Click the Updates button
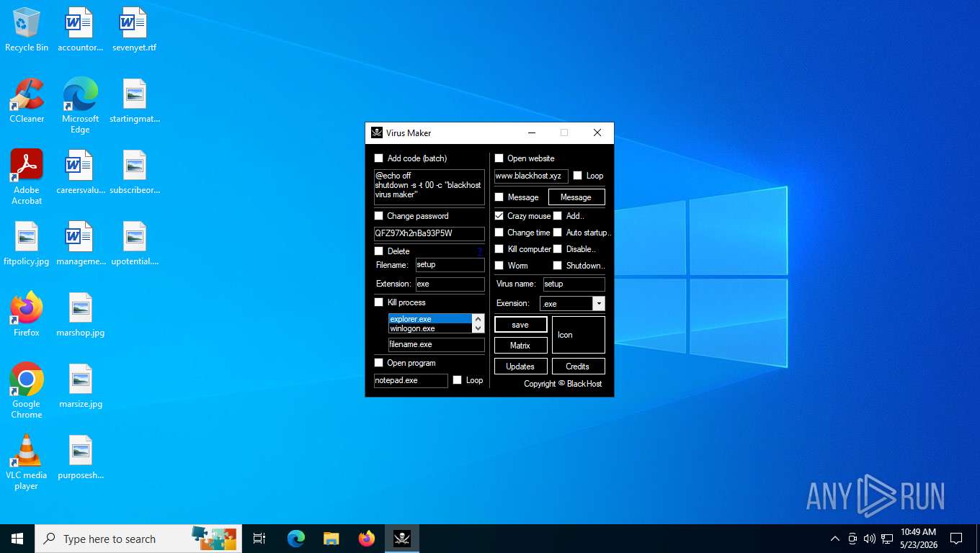980x553 pixels. pyautogui.click(x=520, y=367)
